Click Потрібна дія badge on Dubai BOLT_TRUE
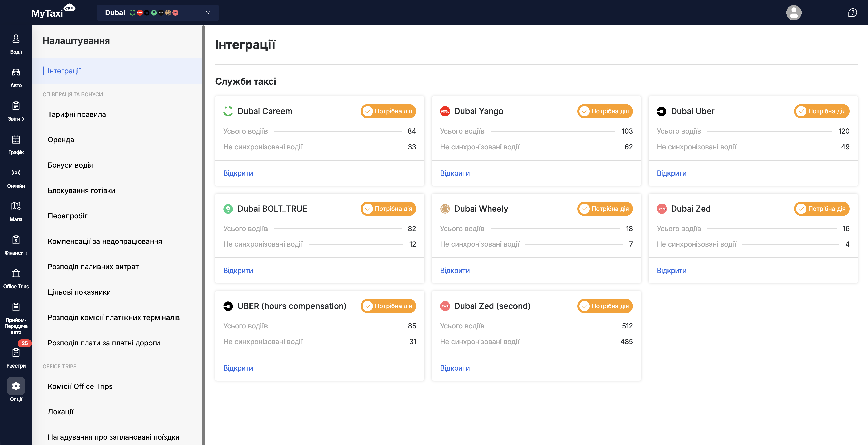Image resolution: width=868 pixels, height=445 pixels. [x=388, y=209]
